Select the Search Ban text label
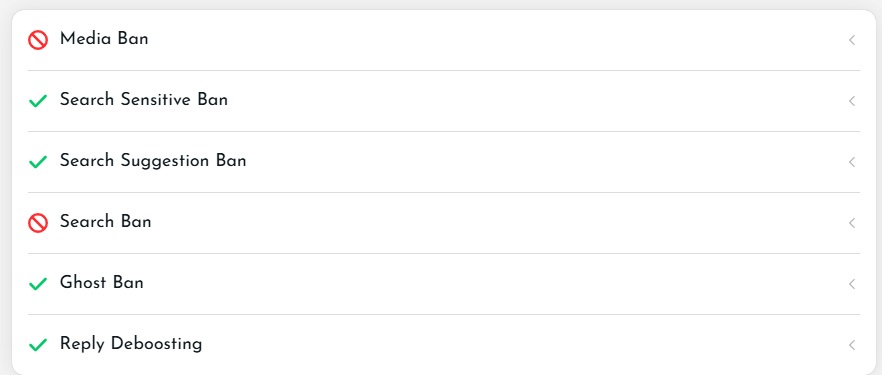Image resolution: width=882 pixels, height=375 pixels. (x=106, y=222)
